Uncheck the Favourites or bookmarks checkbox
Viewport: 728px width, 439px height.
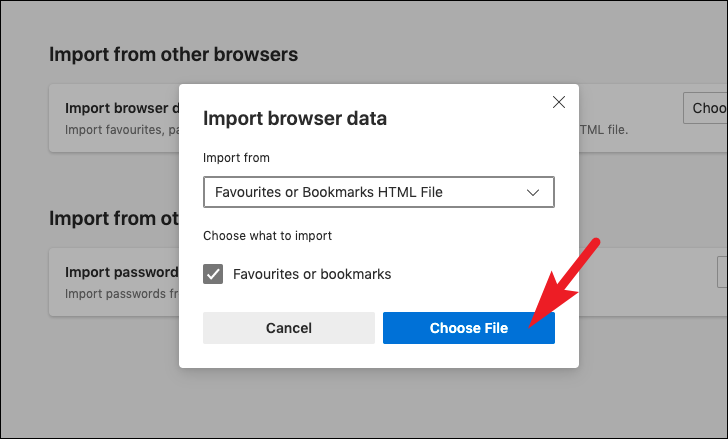[213, 274]
